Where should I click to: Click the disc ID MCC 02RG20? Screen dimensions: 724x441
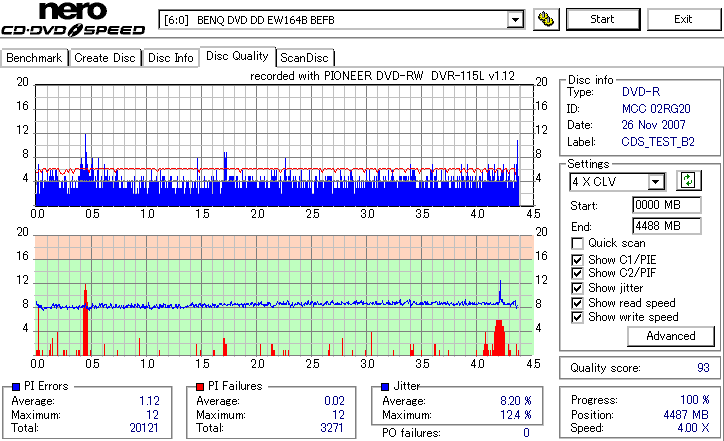[656, 109]
